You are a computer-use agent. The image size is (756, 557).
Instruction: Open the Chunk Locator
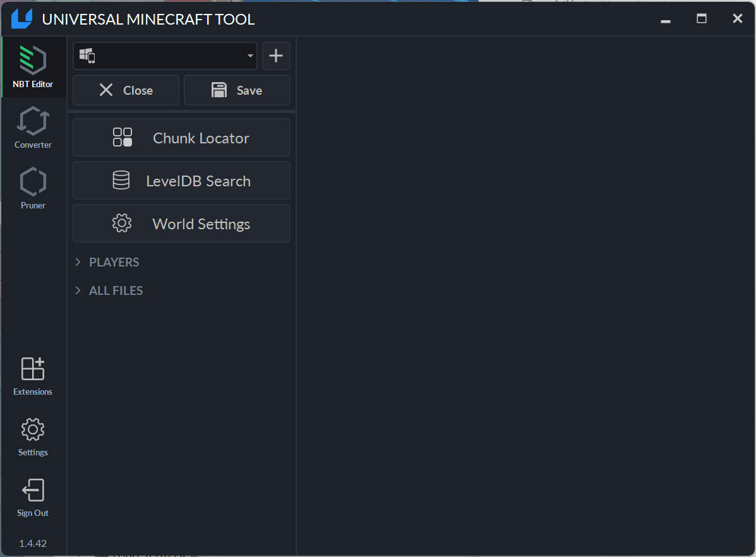point(181,138)
